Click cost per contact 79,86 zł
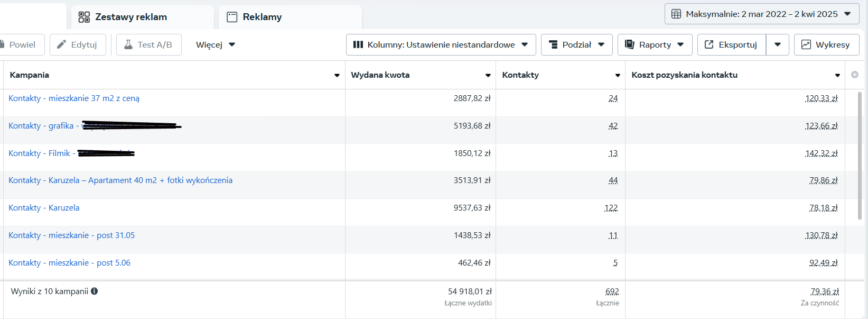The height and width of the screenshot is (319, 868). (x=824, y=180)
